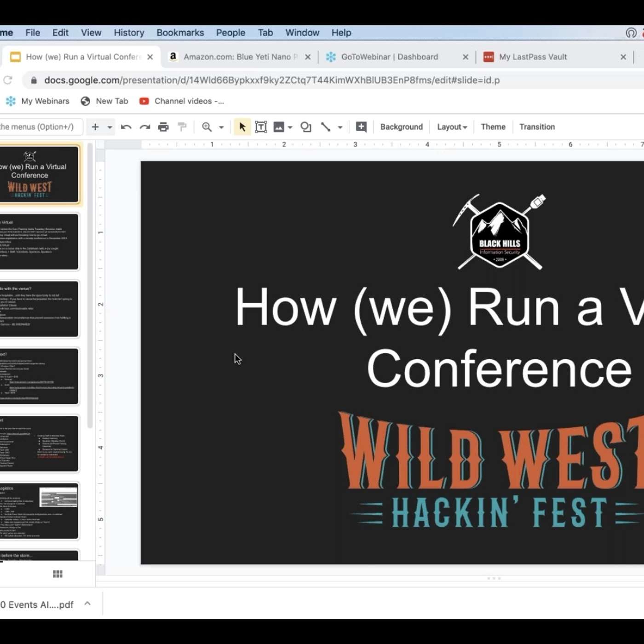This screenshot has height=644, width=644.
Task: Expand the Zoom options dropdown
Action: [x=220, y=126]
